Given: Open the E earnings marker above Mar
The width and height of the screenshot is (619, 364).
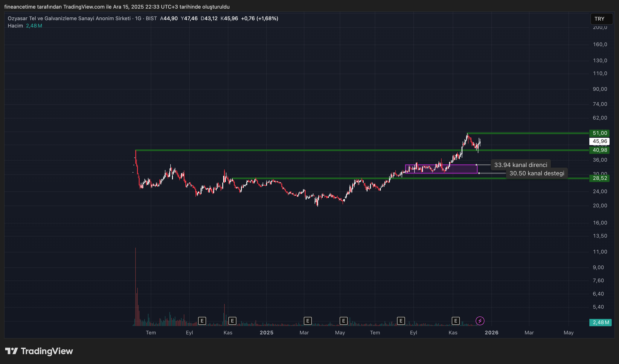Looking at the screenshot, I should [x=308, y=321].
